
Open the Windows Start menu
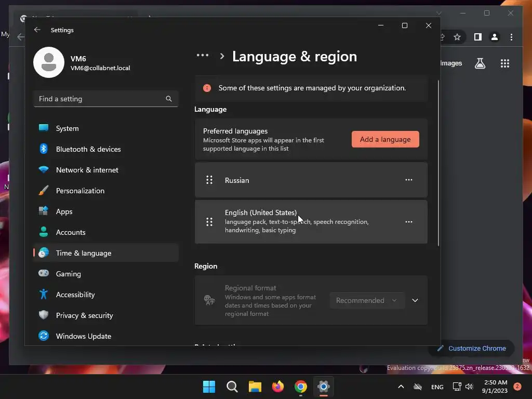coord(209,387)
